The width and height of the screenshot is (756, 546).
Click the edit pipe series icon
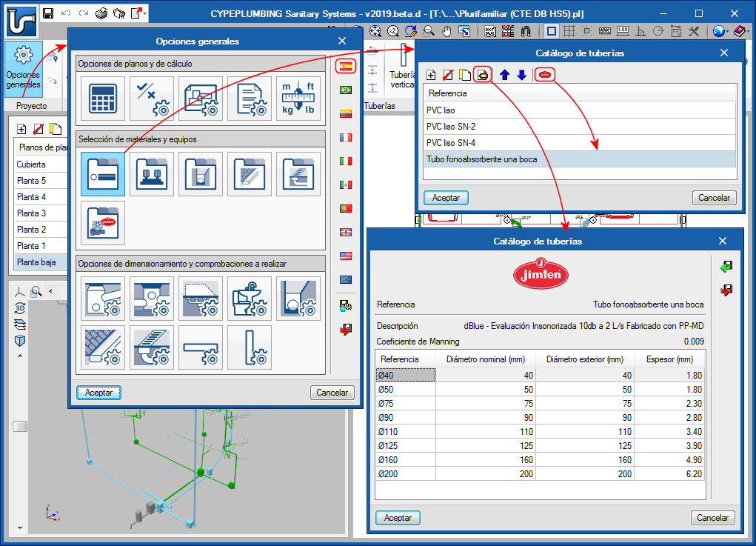point(482,75)
